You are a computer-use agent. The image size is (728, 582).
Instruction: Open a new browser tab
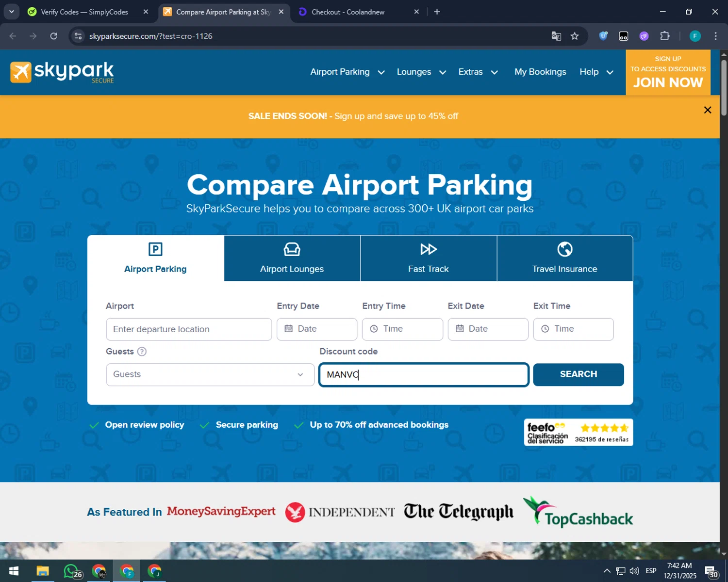(437, 12)
